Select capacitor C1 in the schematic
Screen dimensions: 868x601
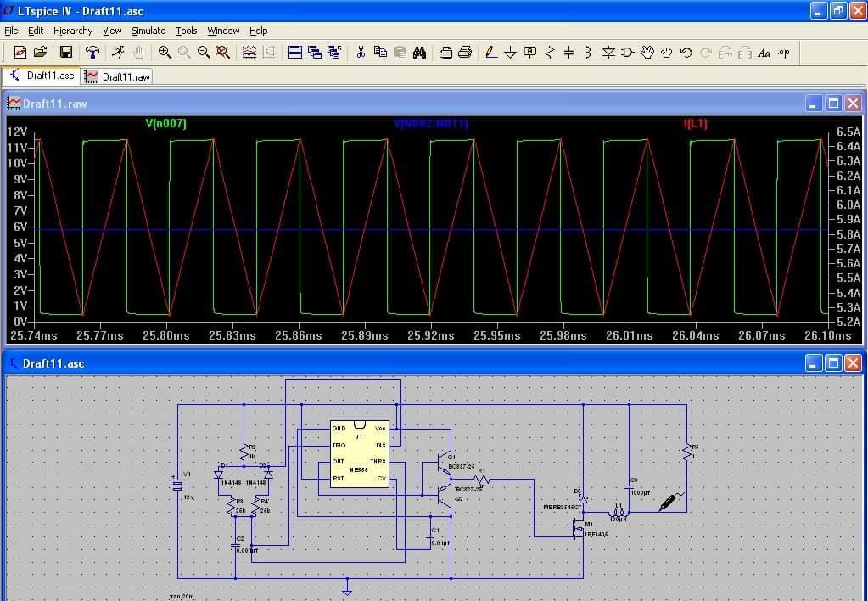coord(431,536)
